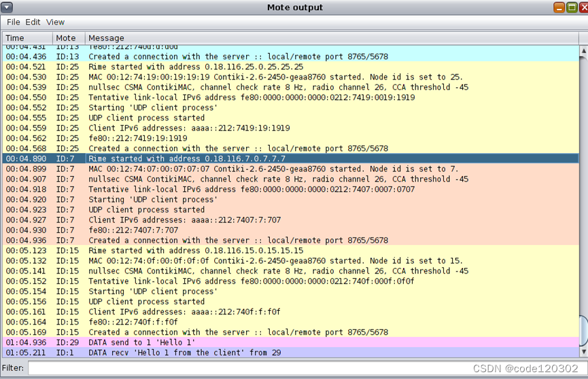Image resolution: width=588 pixels, height=379 pixels.
Task: Select row 'DATA send to 1 'Hello 1''
Action: click(291, 342)
